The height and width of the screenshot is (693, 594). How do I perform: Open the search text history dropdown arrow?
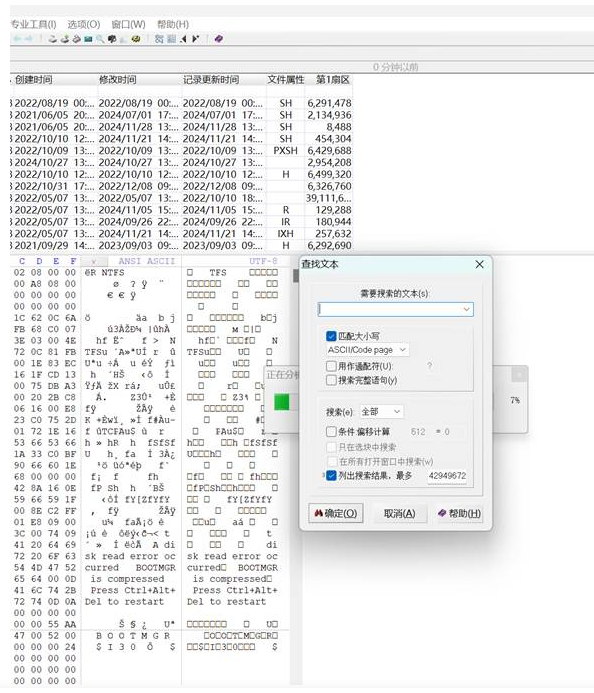466,309
